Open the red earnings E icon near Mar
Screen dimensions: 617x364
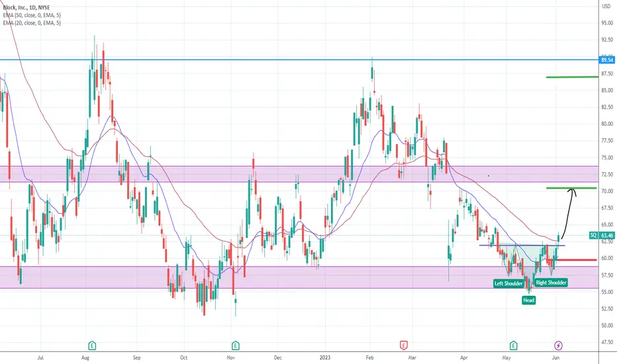click(403, 345)
